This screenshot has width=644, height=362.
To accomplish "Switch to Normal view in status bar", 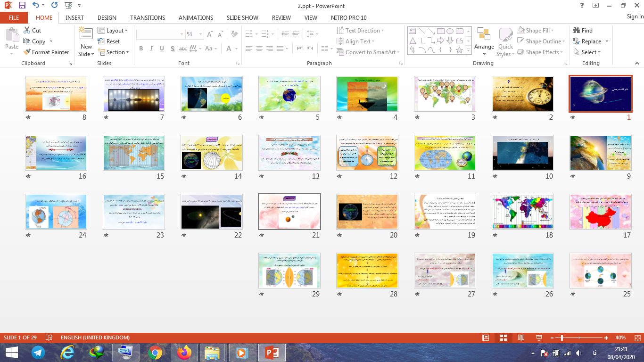I will tap(486, 338).
